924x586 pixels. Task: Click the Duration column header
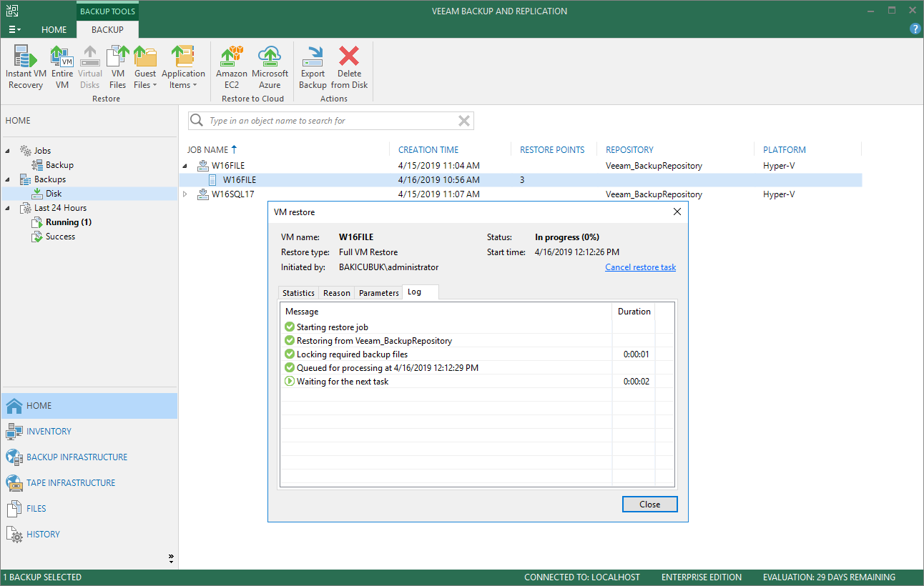tap(634, 312)
